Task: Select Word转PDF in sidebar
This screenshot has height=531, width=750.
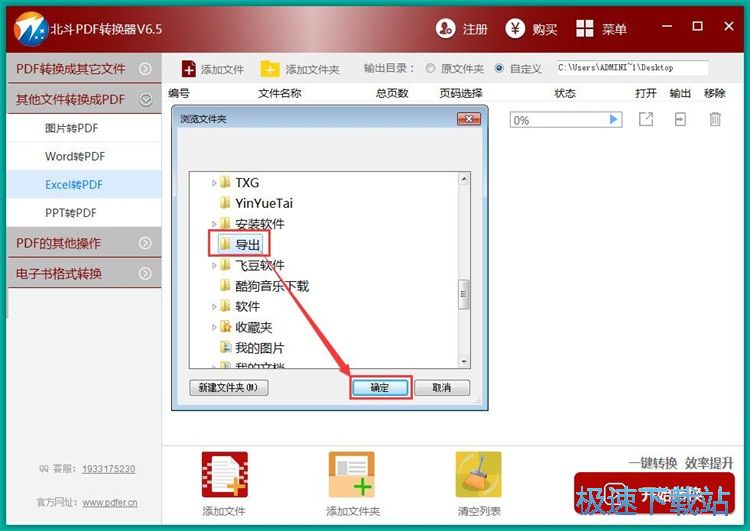Action: [x=84, y=156]
